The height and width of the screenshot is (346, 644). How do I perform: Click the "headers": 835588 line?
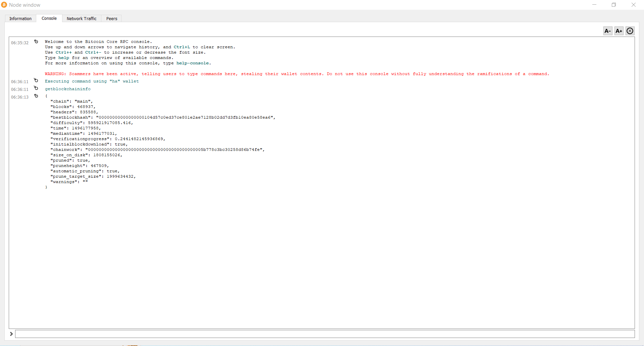coord(74,112)
